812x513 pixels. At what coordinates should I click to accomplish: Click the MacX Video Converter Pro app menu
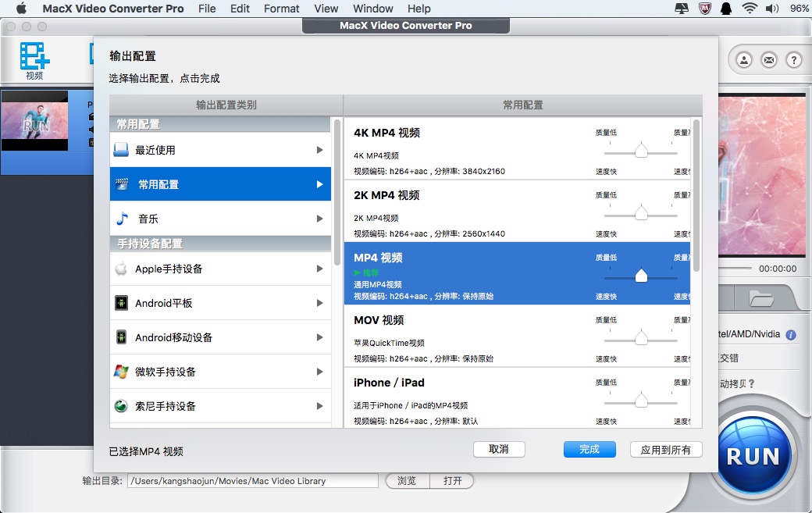[113, 9]
